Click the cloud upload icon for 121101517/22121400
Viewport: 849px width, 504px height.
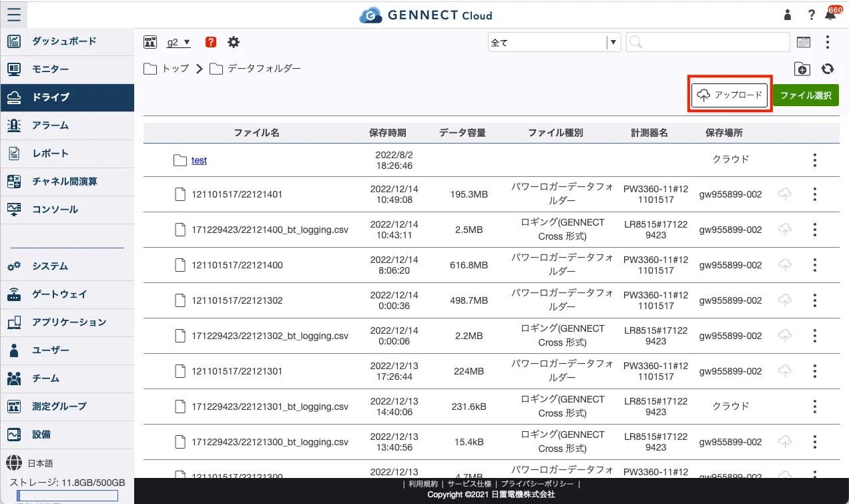click(786, 265)
